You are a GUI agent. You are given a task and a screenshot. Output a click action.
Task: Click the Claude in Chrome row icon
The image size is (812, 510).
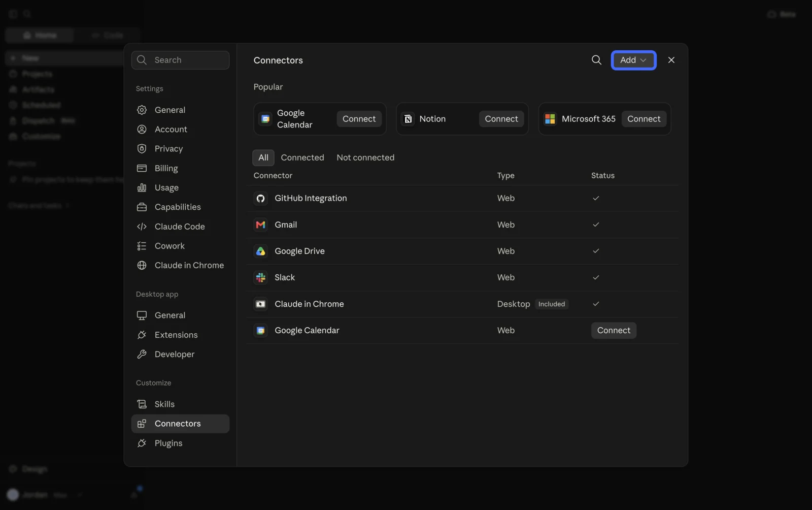coord(260,304)
